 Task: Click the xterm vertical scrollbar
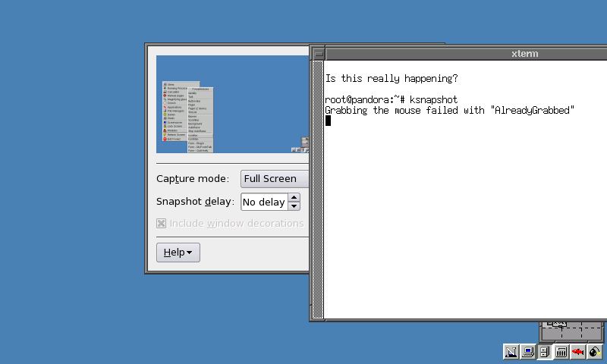[319, 190]
